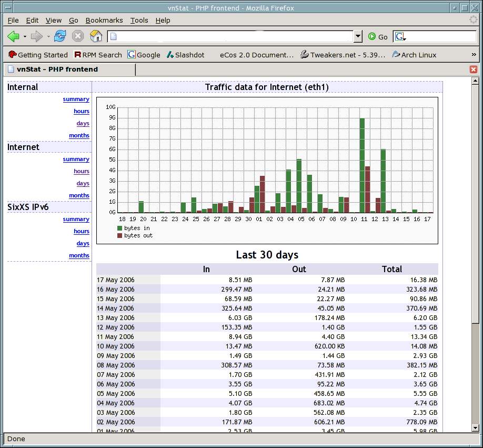This screenshot has width=483, height=448.
Task: Open the Internet months link
Action: tap(79, 195)
